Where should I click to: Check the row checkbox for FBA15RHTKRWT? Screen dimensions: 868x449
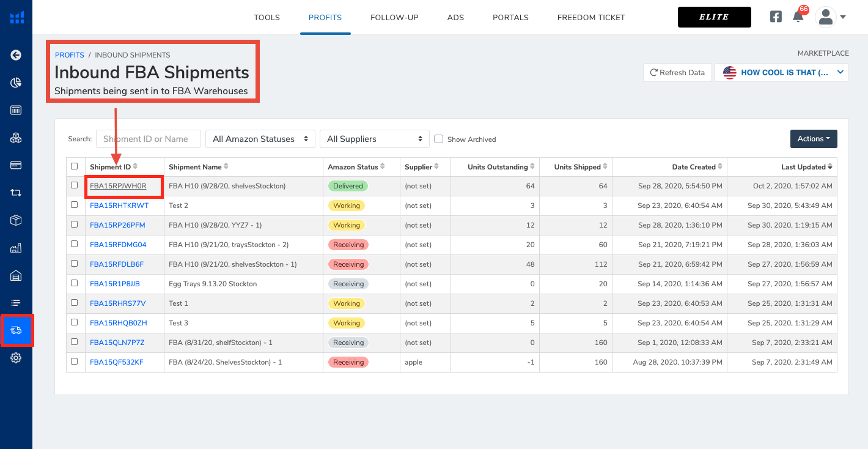tap(75, 205)
